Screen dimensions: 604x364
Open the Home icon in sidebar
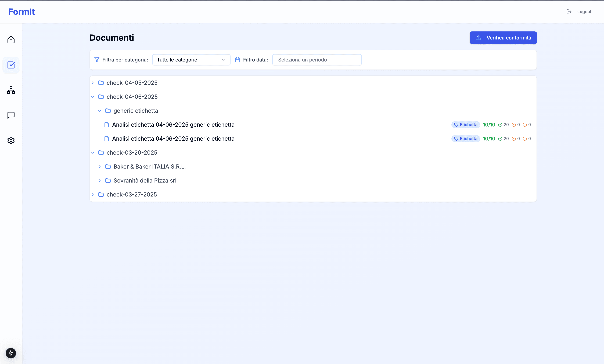(x=11, y=40)
